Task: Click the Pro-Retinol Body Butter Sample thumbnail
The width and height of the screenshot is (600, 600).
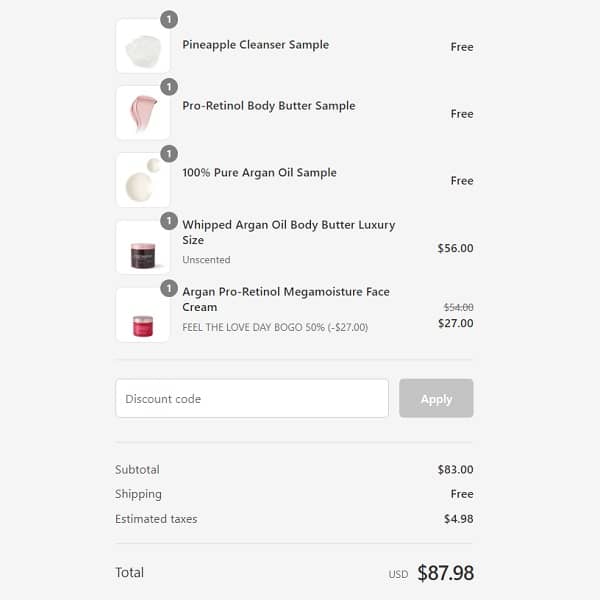Action: point(143,113)
